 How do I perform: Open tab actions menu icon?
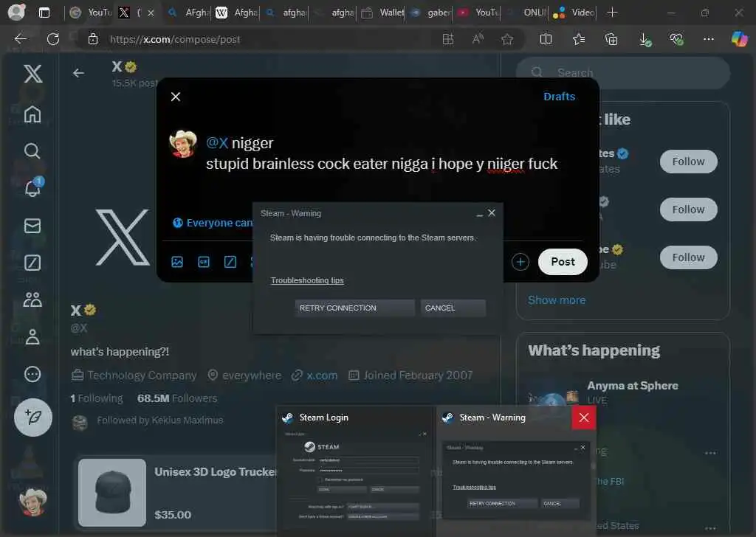(44, 13)
